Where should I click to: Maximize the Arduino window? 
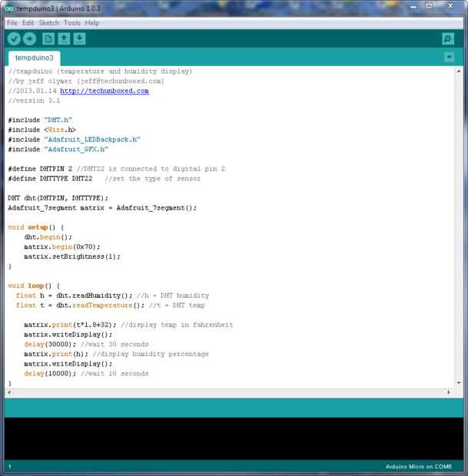(429, 6)
